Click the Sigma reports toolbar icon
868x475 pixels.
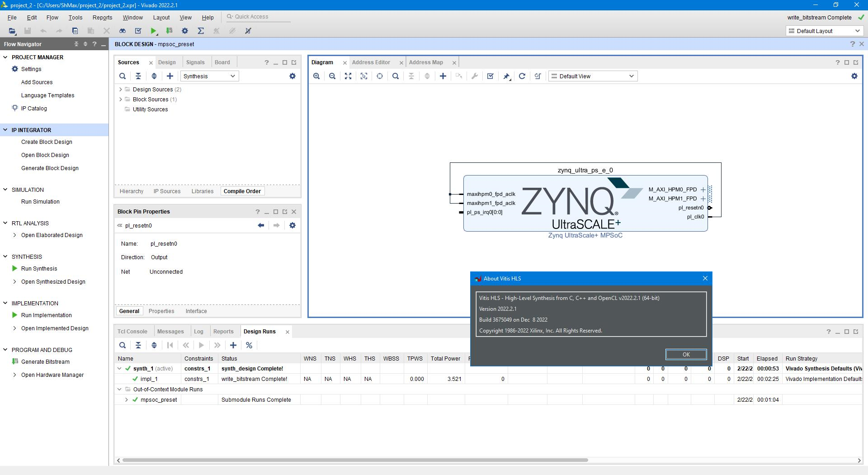click(201, 31)
